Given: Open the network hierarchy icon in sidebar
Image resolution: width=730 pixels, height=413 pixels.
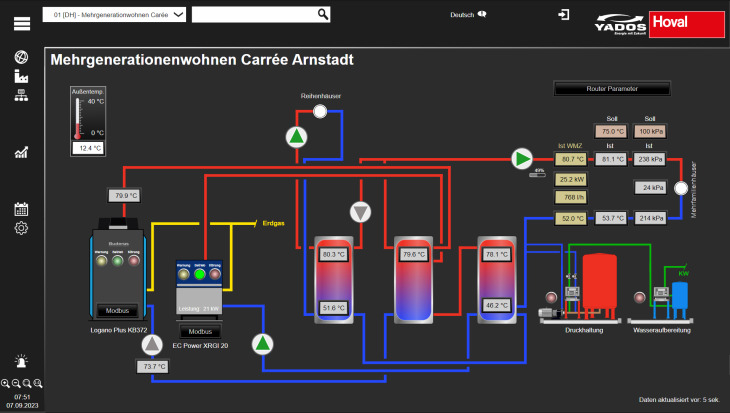Looking at the screenshot, I should 21,96.
